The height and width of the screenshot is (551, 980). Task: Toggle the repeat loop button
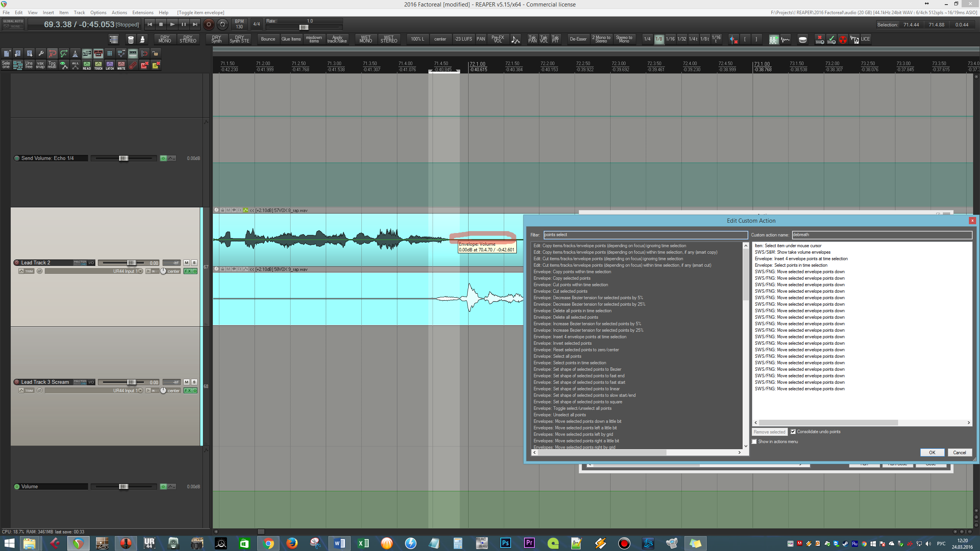[222, 24]
